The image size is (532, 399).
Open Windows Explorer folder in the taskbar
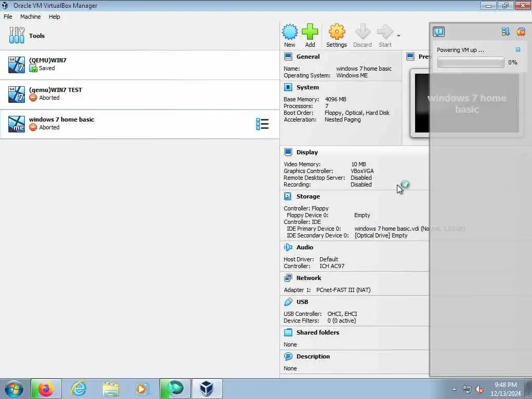click(111, 389)
